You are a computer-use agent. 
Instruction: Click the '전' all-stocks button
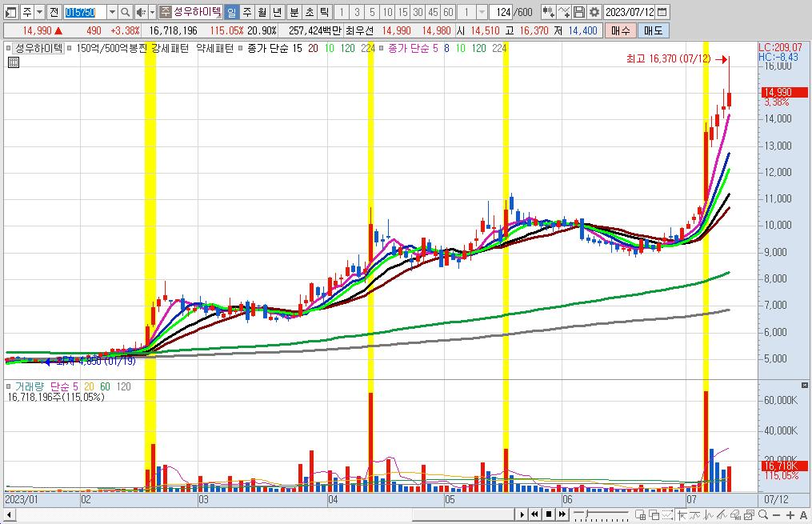54,12
